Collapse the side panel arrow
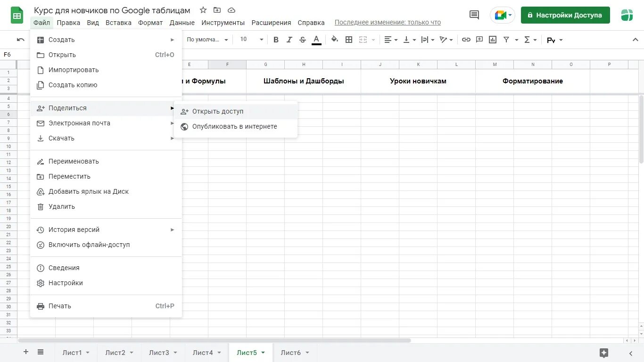The height and width of the screenshot is (362, 644). tap(631, 353)
